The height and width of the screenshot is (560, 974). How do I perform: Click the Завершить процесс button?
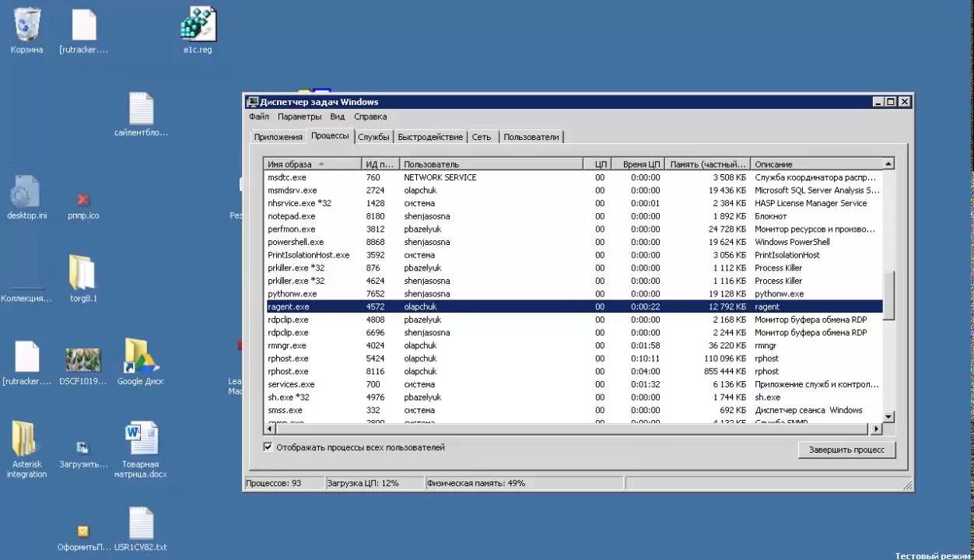[846, 450]
